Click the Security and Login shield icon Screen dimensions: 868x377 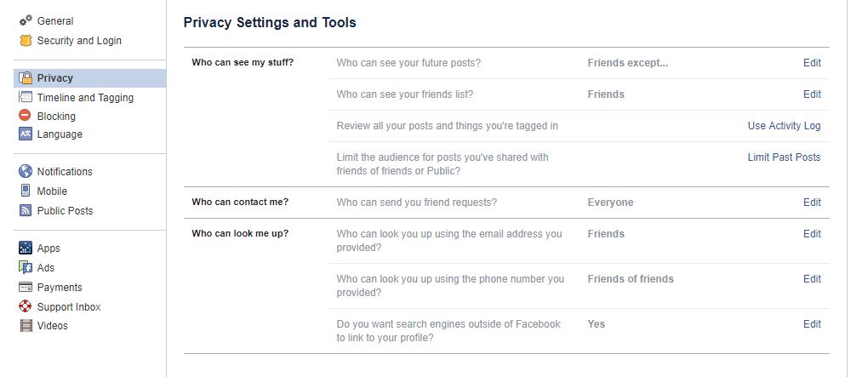[26, 40]
